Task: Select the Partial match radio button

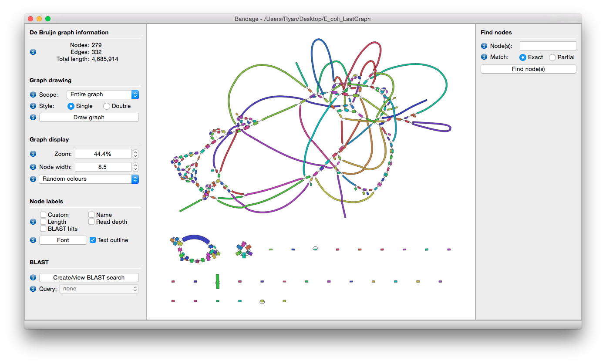Action: point(552,57)
